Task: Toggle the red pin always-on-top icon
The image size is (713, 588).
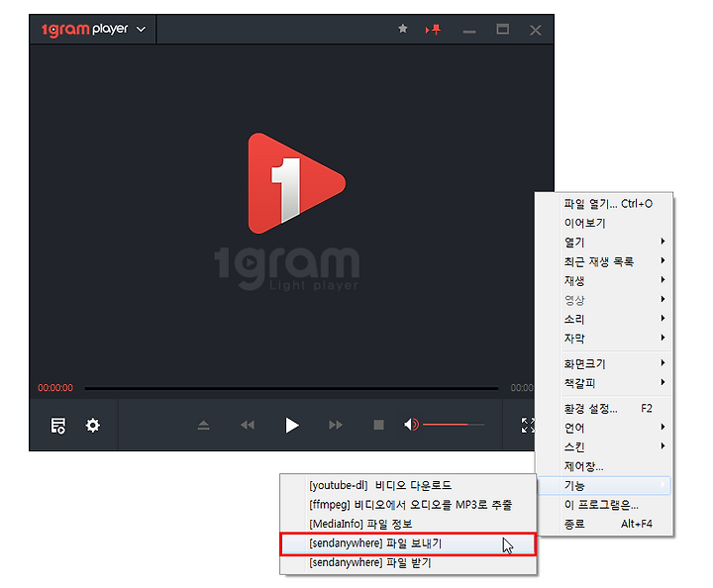Action: (433, 30)
